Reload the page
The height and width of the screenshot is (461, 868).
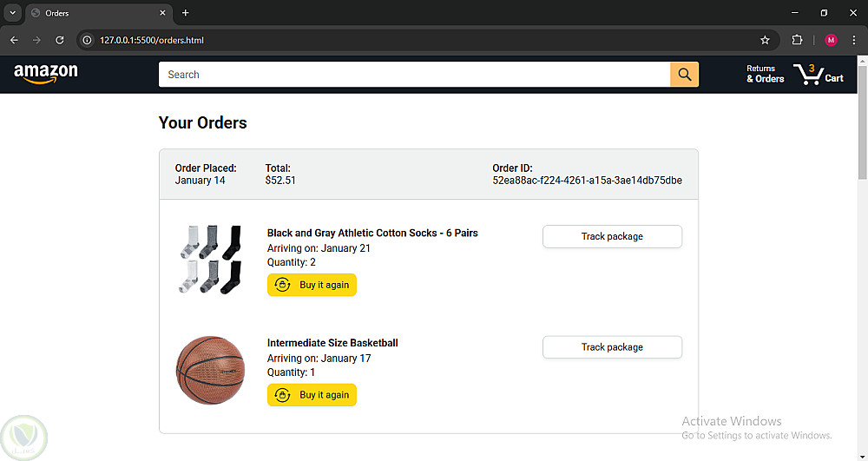pyautogui.click(x=60, y=40)
